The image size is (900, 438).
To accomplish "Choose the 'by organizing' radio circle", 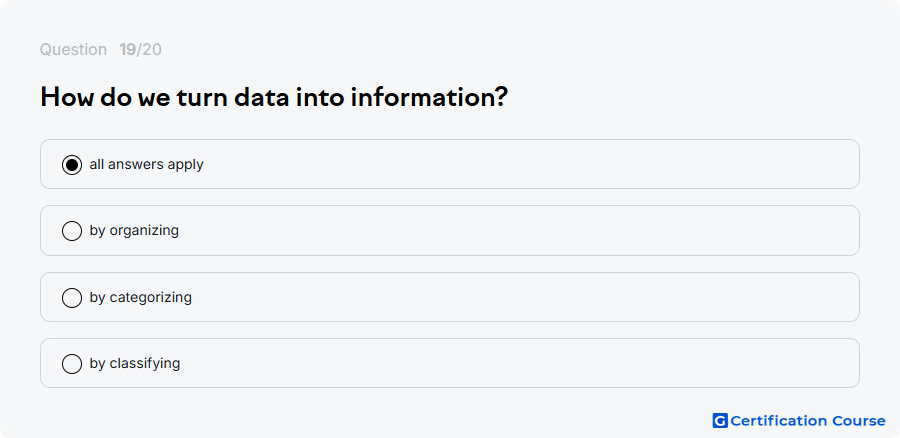I will tap(72, 231).
